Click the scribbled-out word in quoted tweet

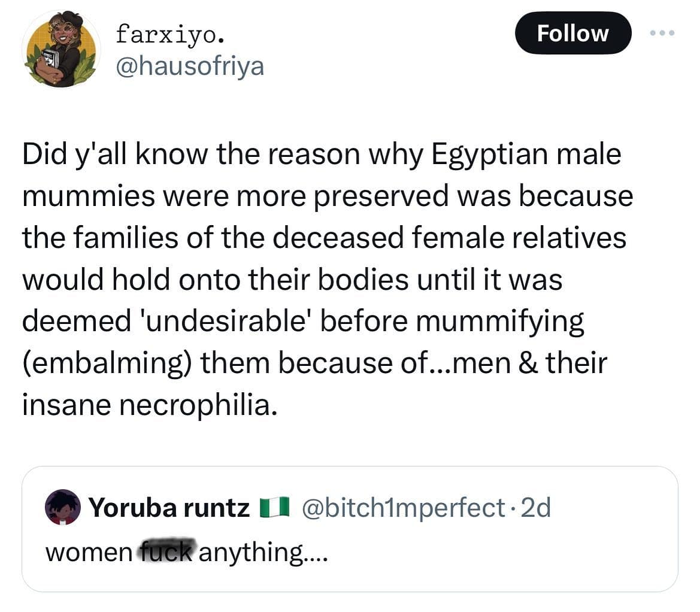click(x=167, y=552)
